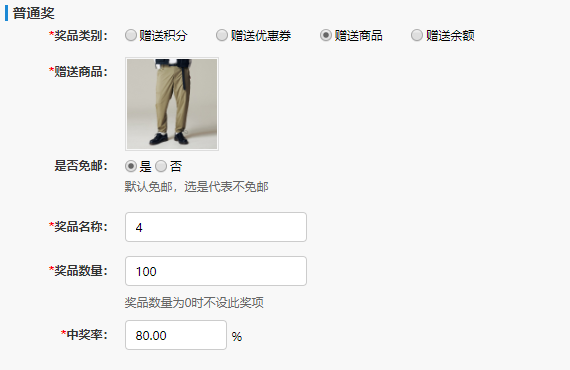Choose the 赠送优惠券 prize type option
570x370 pixels.
click(222, 35)
